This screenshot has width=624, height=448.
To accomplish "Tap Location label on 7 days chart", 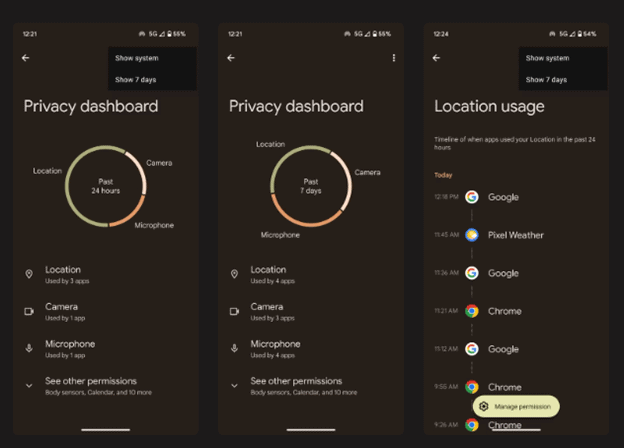I will click(270, 144).
